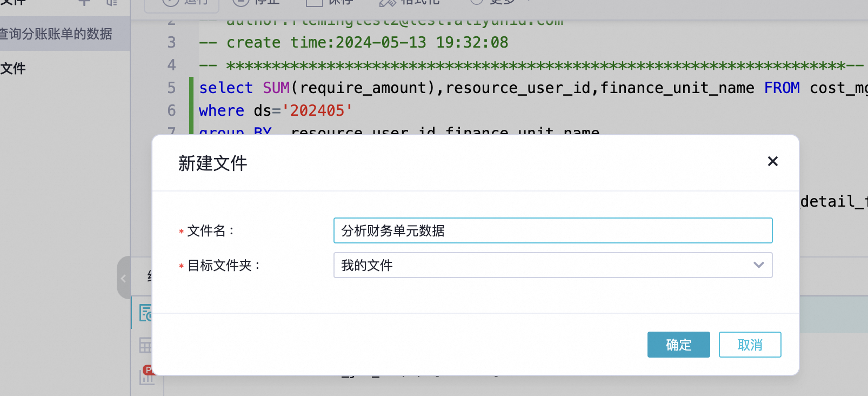Collapse the sidebar using the arrow handle
Screen dimensions: 868x396
click(124, 278)
